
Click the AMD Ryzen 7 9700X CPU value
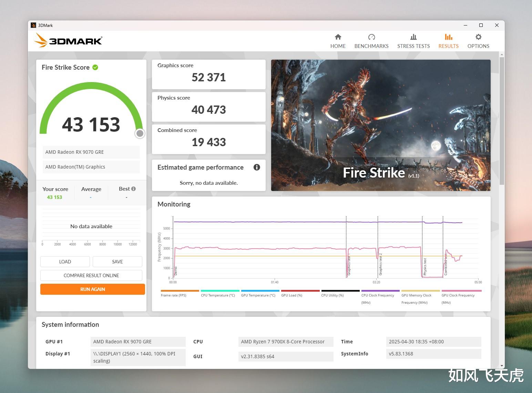click(286, 342)
